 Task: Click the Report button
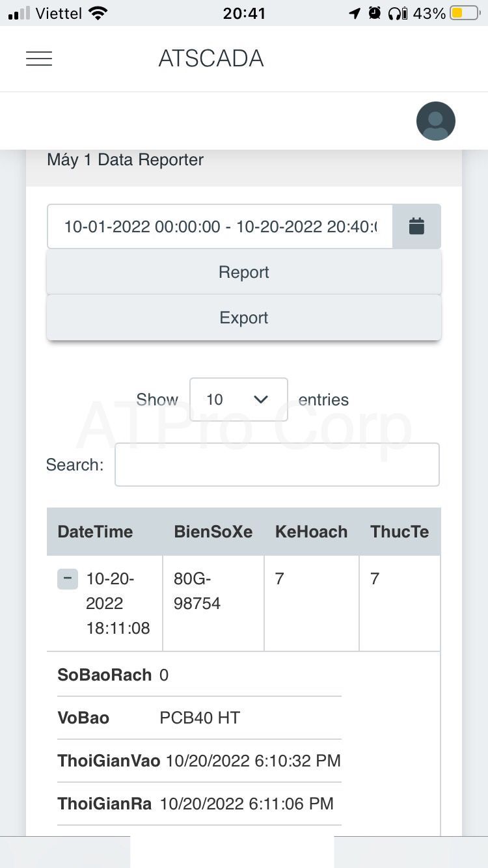click(244, 272)
